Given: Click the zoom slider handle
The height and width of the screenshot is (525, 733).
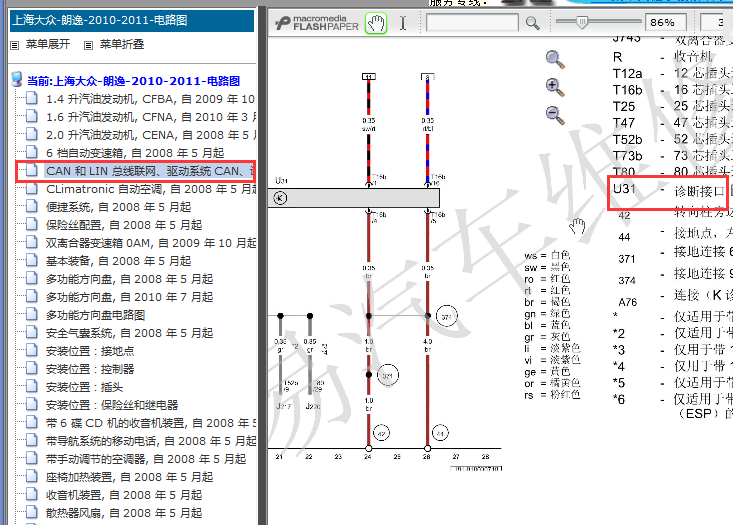Looking at the screenshot, I should tap(582, 22).
